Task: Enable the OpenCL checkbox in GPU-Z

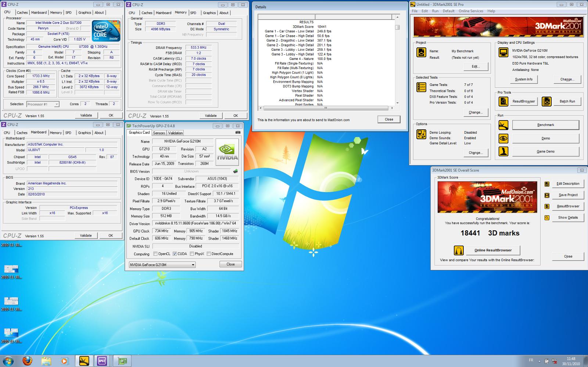Action: click(x=155, y=254)
